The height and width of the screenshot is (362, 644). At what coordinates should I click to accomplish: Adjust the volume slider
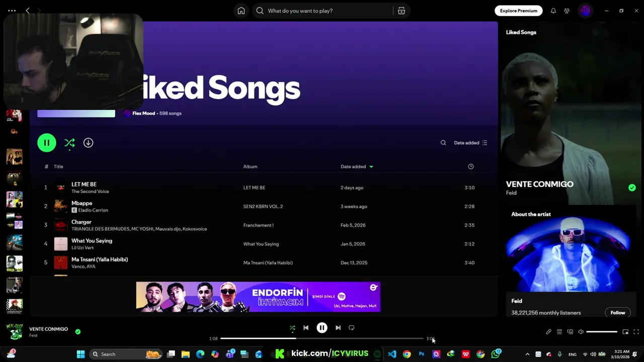(x=602, y=332)
